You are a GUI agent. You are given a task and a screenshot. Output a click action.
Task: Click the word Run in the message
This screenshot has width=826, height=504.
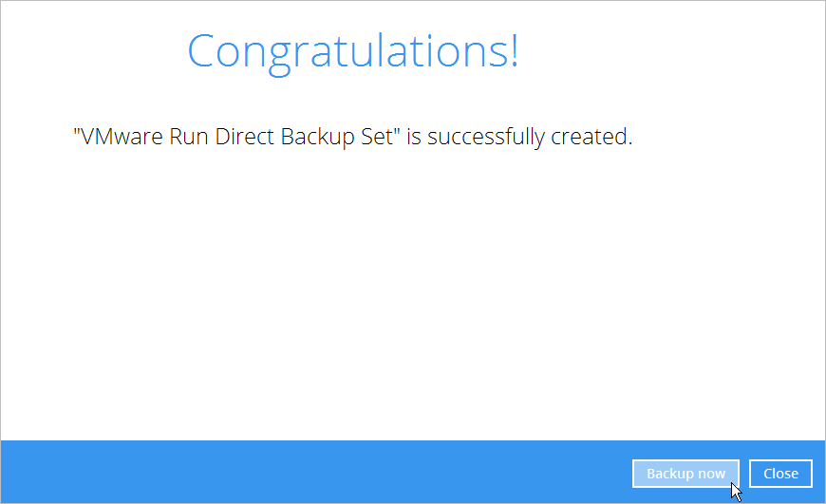(x=190, y=137)
